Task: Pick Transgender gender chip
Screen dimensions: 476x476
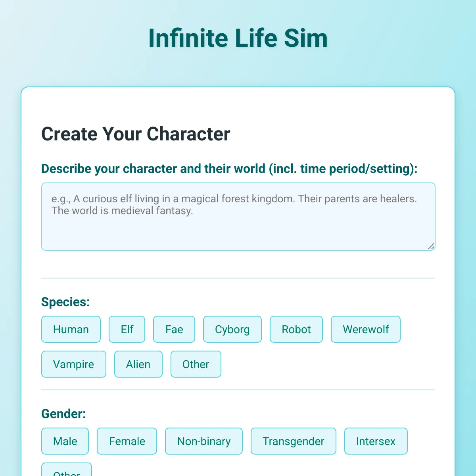Action: [x=294, y=441]
